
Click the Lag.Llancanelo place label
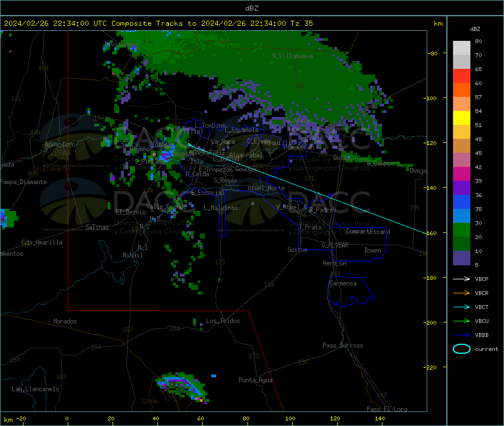pyautogui.click(x=35, y=389)
